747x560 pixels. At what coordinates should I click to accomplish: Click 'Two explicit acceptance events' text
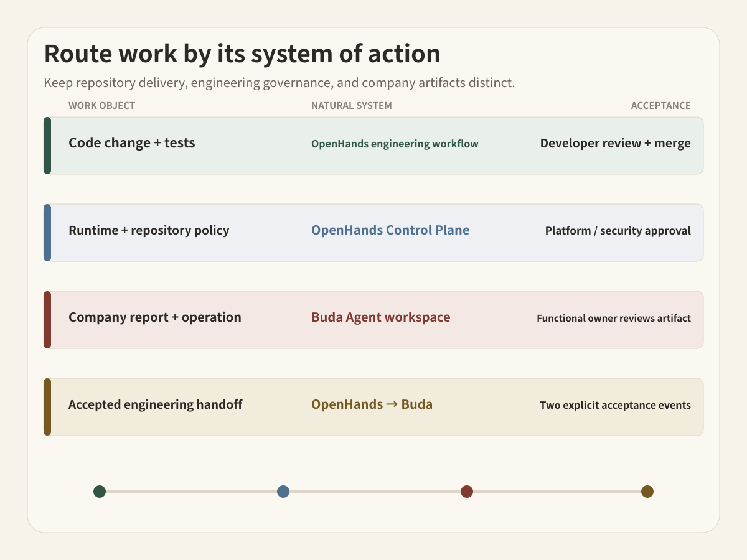616,406
